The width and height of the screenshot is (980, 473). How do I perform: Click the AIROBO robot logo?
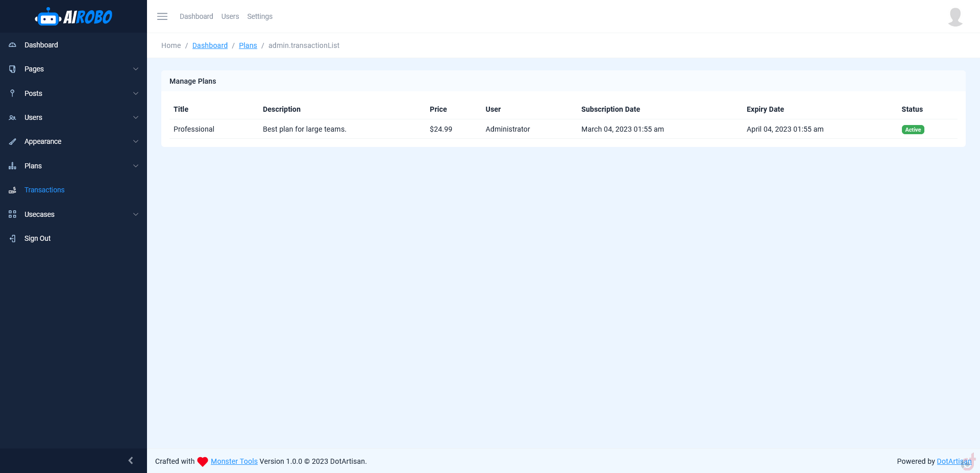coord(73,17)
